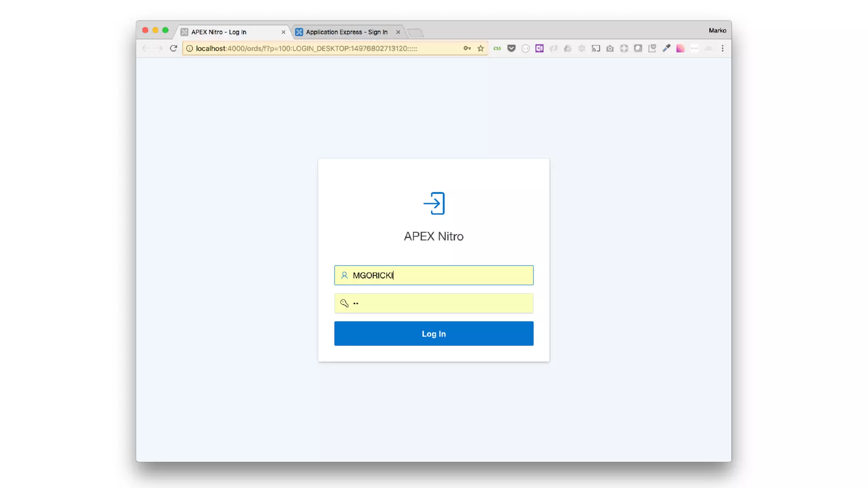Image resolution: width=868 pixels, height=488 pixels.
Task: Click the Cast screen icon
Action: [x=596, y=48]
